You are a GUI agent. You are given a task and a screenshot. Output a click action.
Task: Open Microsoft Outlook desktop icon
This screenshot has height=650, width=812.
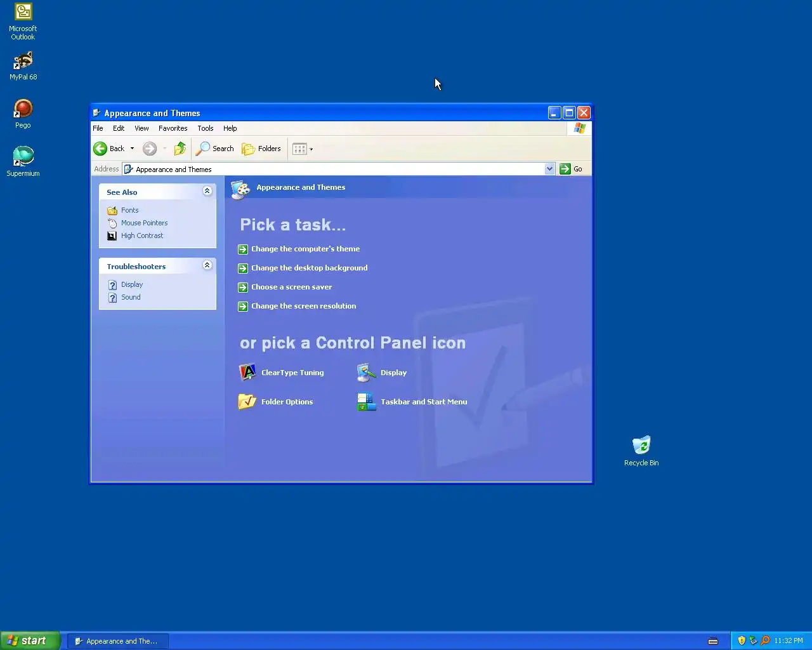pos(23,21)
